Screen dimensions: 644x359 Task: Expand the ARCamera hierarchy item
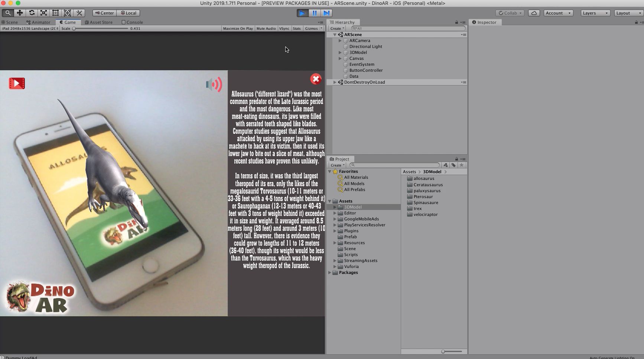340,41
